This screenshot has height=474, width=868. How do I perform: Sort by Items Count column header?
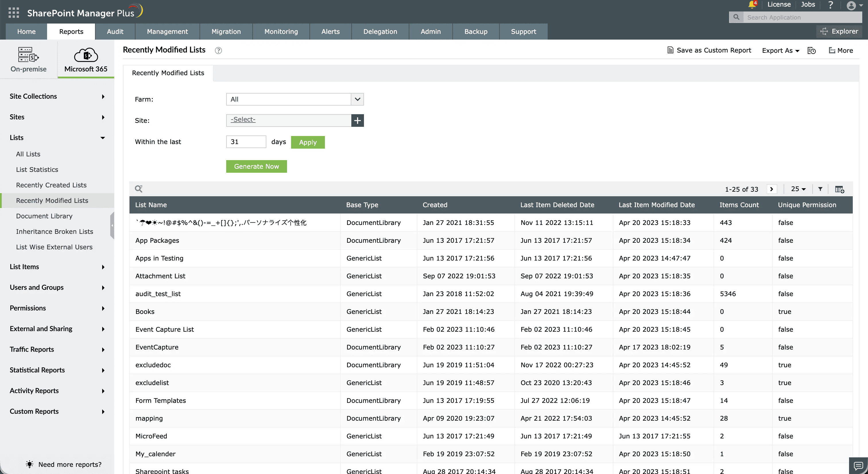(x=739, y=205)
